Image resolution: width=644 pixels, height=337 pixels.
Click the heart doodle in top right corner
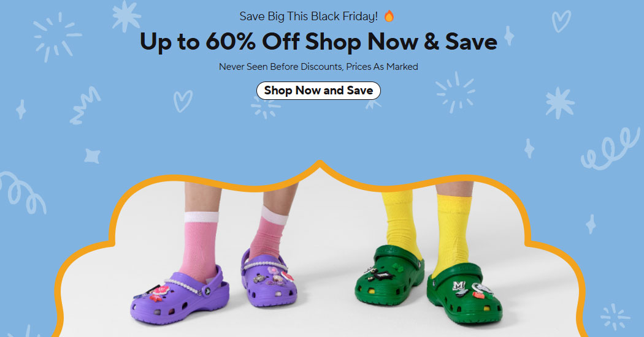coord(561,21)
